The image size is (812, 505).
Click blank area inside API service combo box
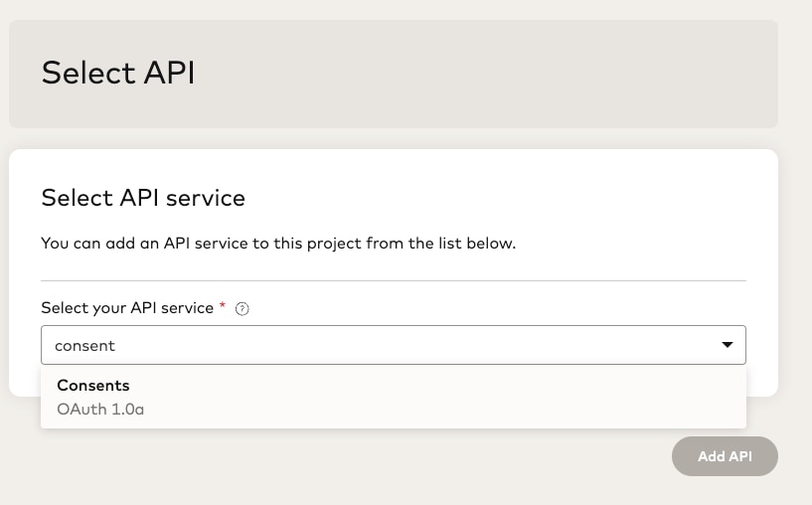tap(447, 345)
